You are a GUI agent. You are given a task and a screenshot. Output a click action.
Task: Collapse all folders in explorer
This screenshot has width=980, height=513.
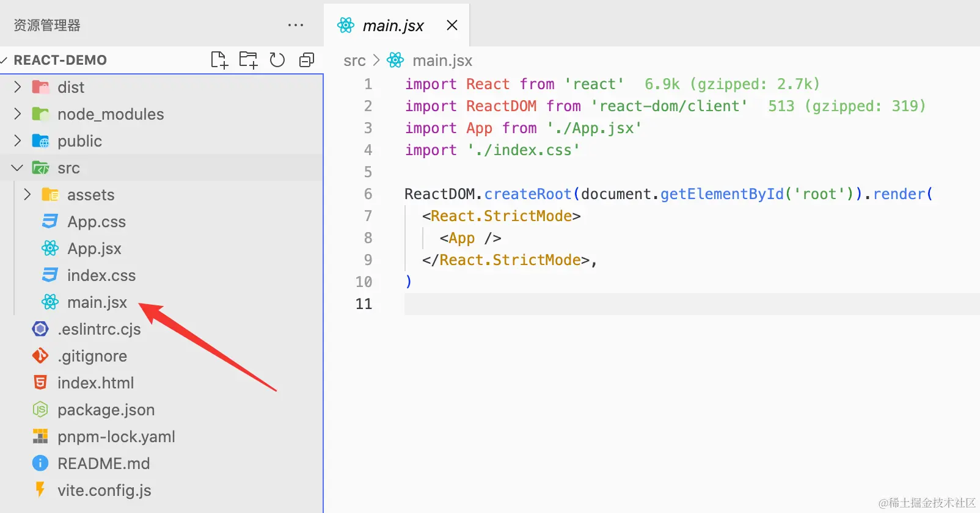click(307, 60)
